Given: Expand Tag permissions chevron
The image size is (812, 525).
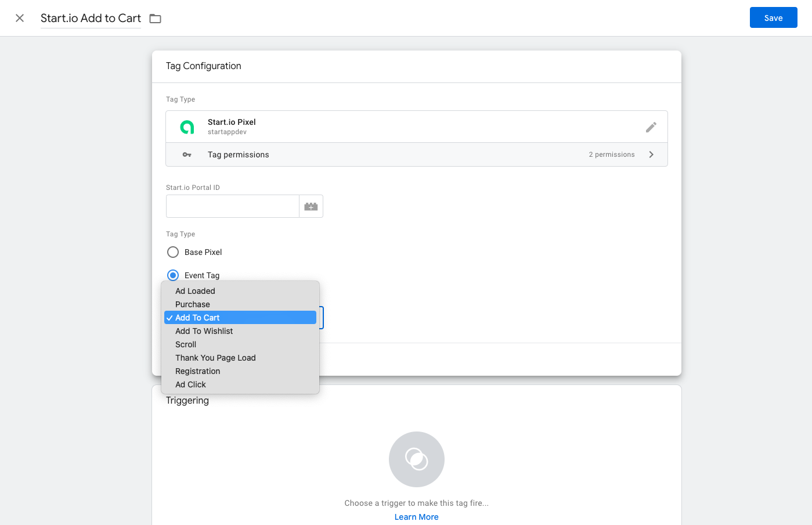Looking at the screenshot, I should point(651,154).
